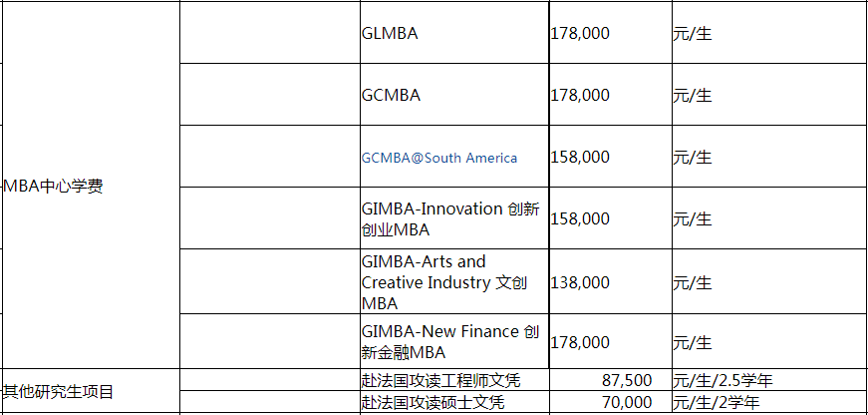Click the 赴法国攻读工程师文凭 cell

(454, 380)
